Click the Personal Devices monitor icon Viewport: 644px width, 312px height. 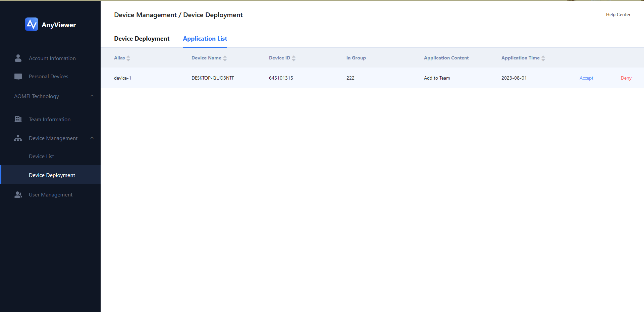tap(18, 77)
